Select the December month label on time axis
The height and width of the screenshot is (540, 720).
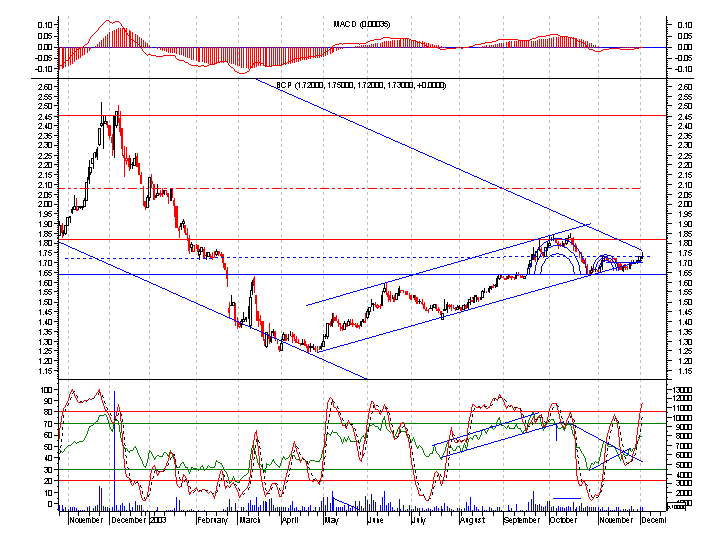129,520
